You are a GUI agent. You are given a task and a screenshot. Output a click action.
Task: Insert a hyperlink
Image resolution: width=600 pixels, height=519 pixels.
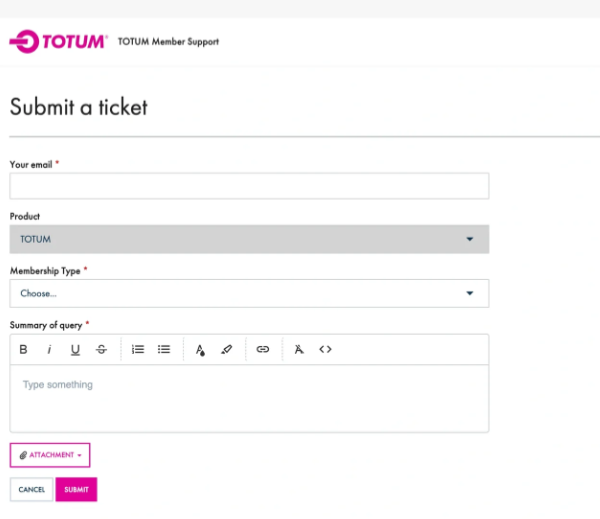263,350
